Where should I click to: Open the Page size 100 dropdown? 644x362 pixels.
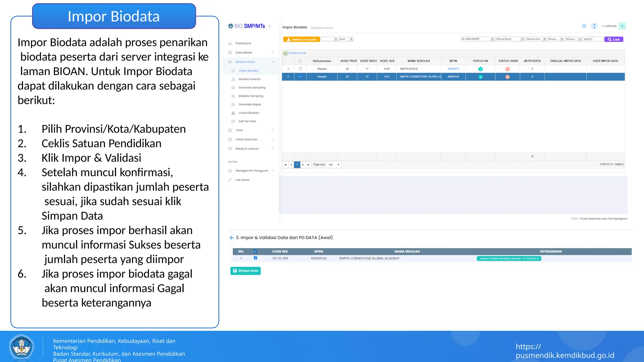pyautogui.click(x=334, y=165)
